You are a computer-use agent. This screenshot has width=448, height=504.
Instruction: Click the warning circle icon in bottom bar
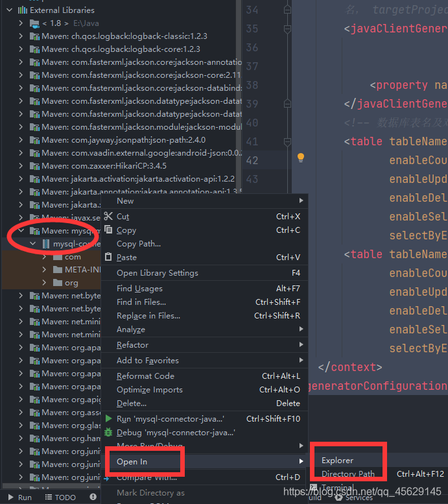click(x=93, y=497)
